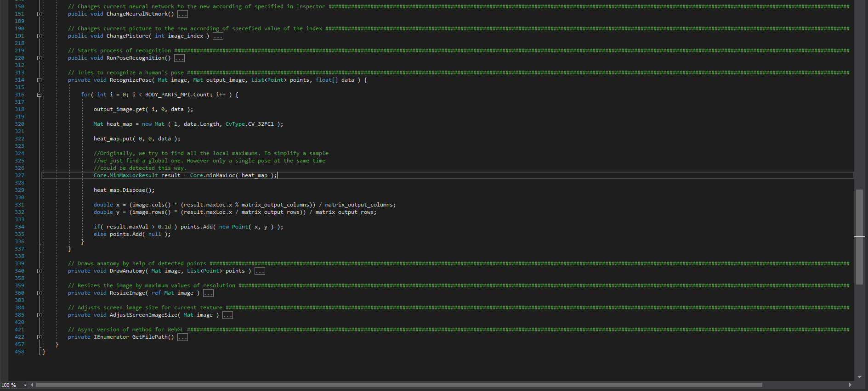Click the ellipsis box after ChangePicture signature
Screen dimensions: 868x391
218,36
